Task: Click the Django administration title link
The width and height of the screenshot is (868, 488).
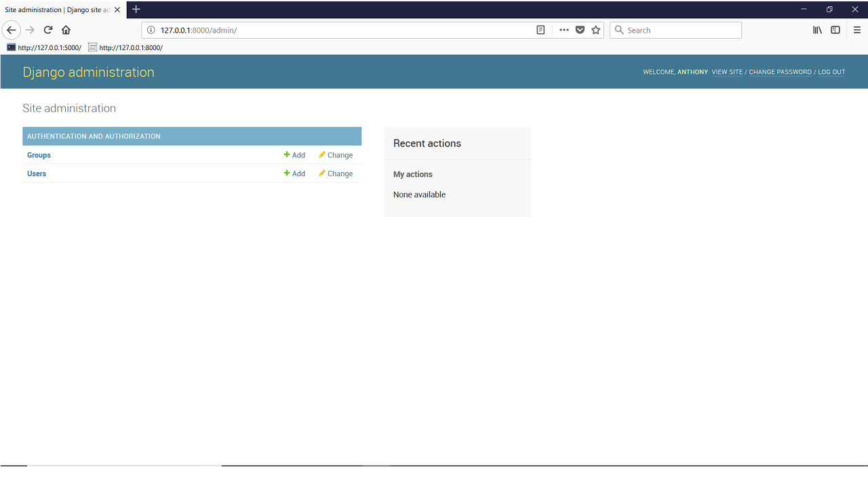Action: (x=88, y=72)
